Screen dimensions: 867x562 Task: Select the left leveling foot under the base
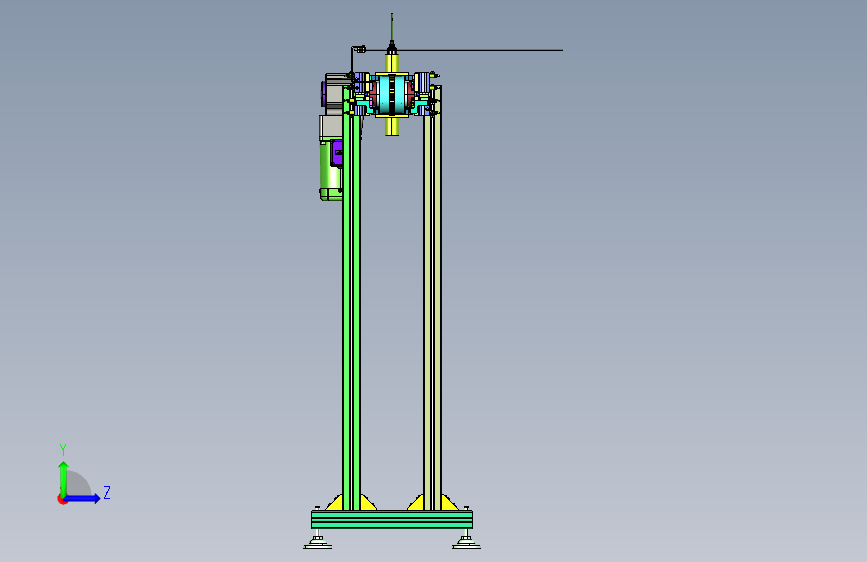tap(318, 540)
